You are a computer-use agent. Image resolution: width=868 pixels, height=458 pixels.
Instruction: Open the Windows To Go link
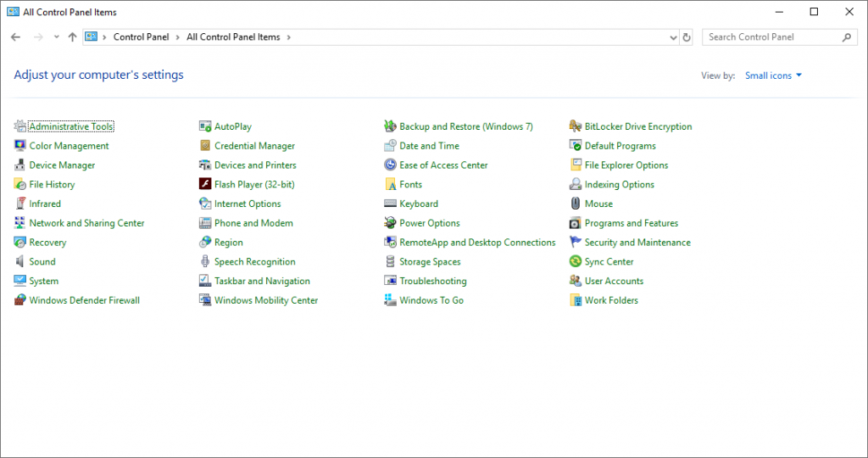[431, 300]
